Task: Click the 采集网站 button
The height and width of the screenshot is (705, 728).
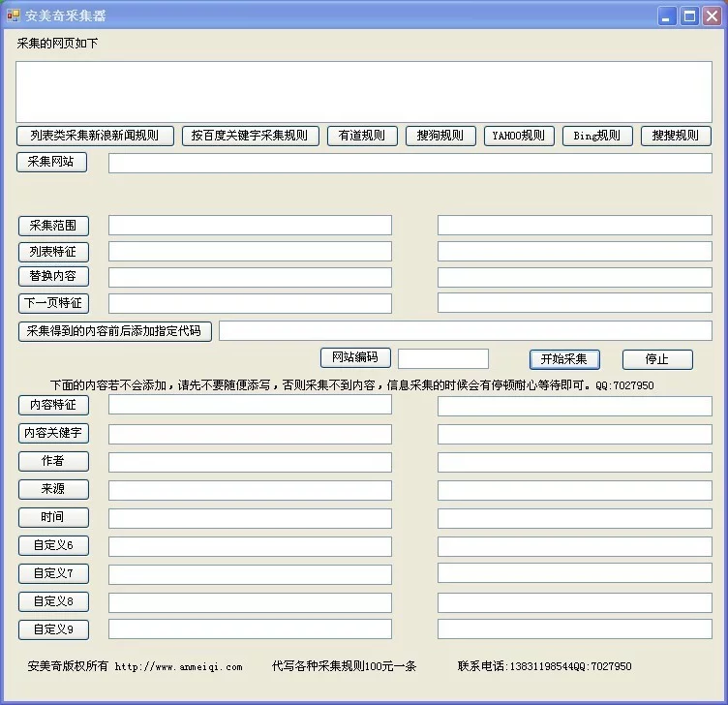Action: pos(51,162)
